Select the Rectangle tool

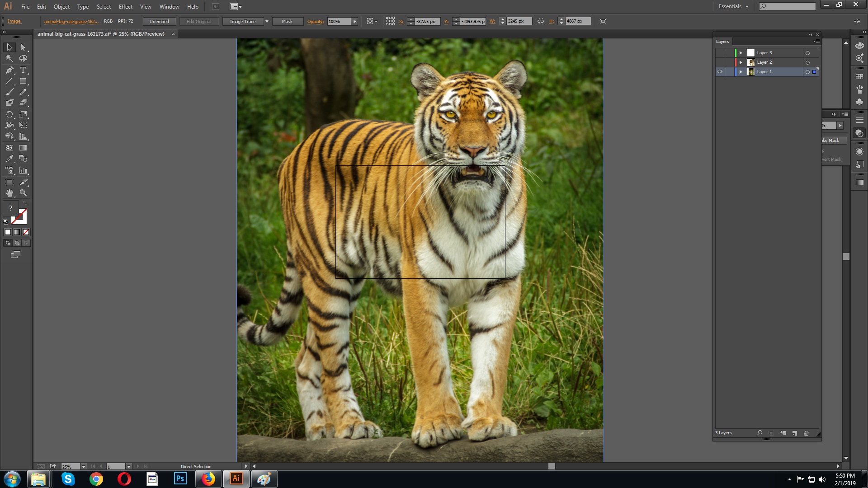point(23,81)
